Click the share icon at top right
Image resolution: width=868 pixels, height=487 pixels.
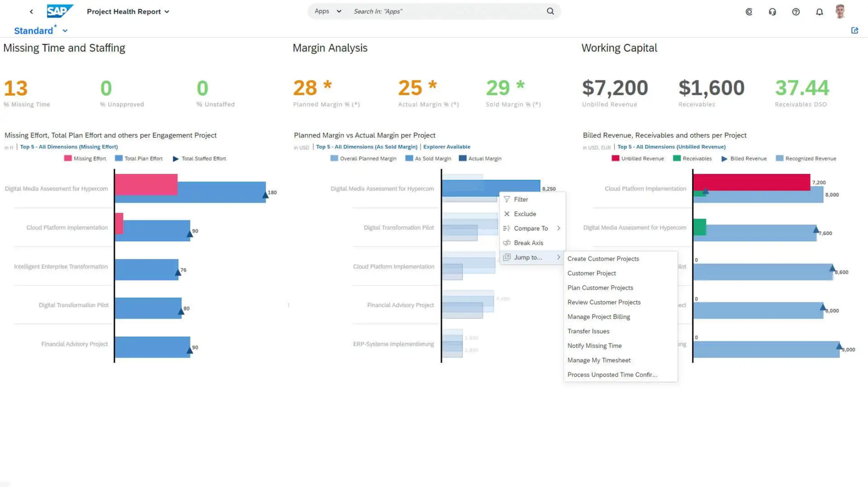pyautogui.click(x=854, y=30)
